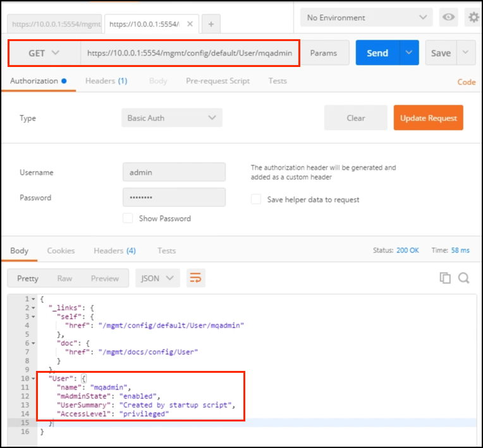The width and height of the screenshot is (483, 448).
Task: Copy the response body to clipboard
Action: coord(445,278)
